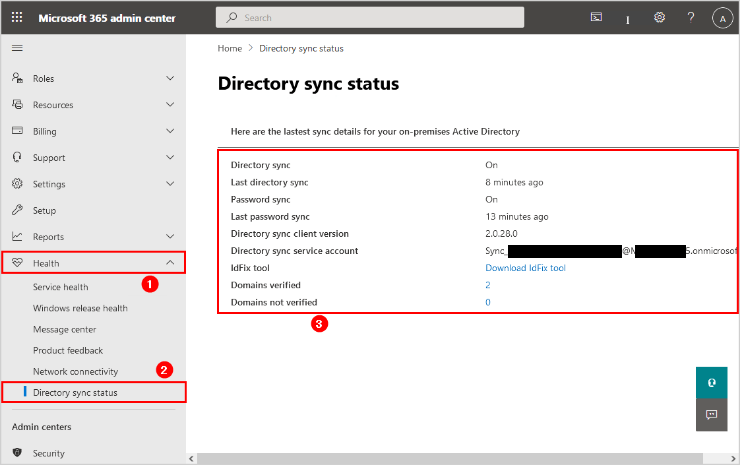Image resolution: width=742 pixels, height=465 pixels.
Task: Open the Security admin center
Action: (x=48, y=453)
